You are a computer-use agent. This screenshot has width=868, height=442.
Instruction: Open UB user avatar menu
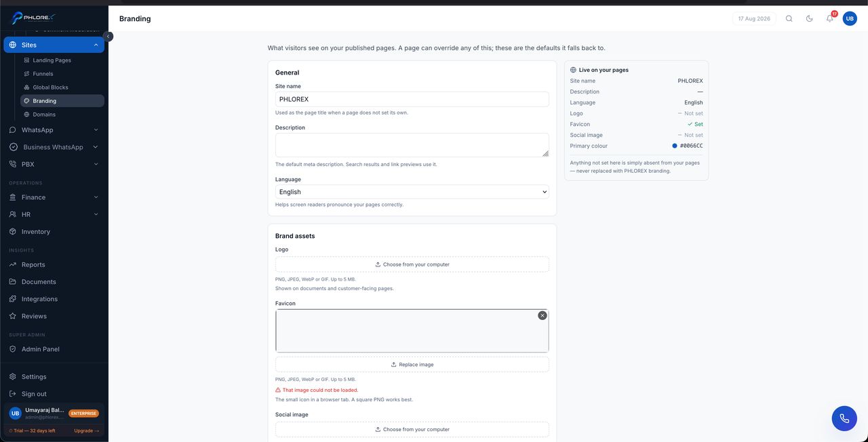click(x=850, y=18)
